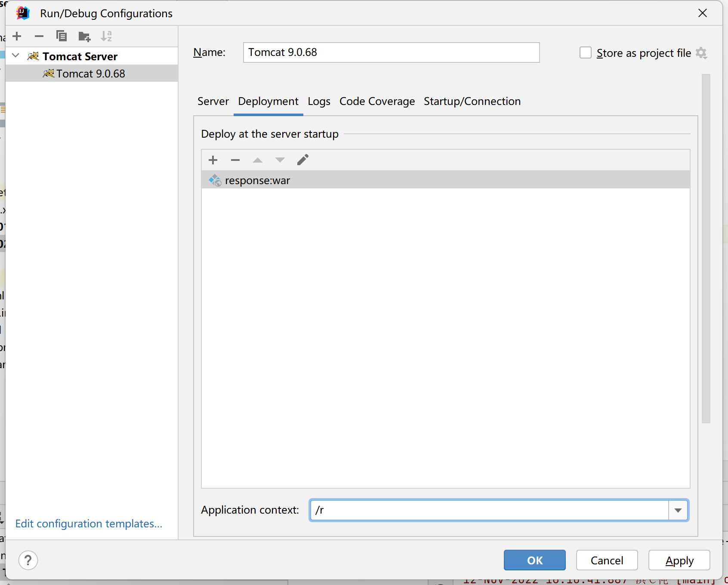Screen dimensions: 728x585
Task: Switch to the Deployment tab
Action: [x=268, y=101]
